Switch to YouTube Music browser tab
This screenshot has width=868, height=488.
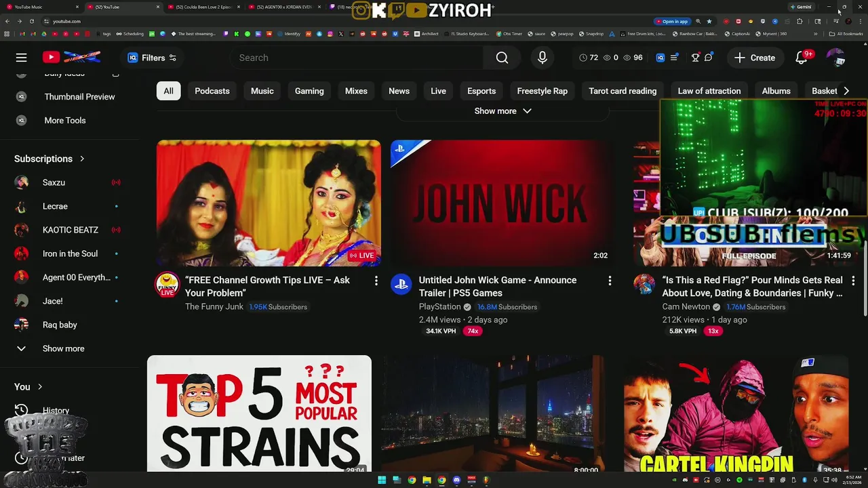(x=41, y=7)
